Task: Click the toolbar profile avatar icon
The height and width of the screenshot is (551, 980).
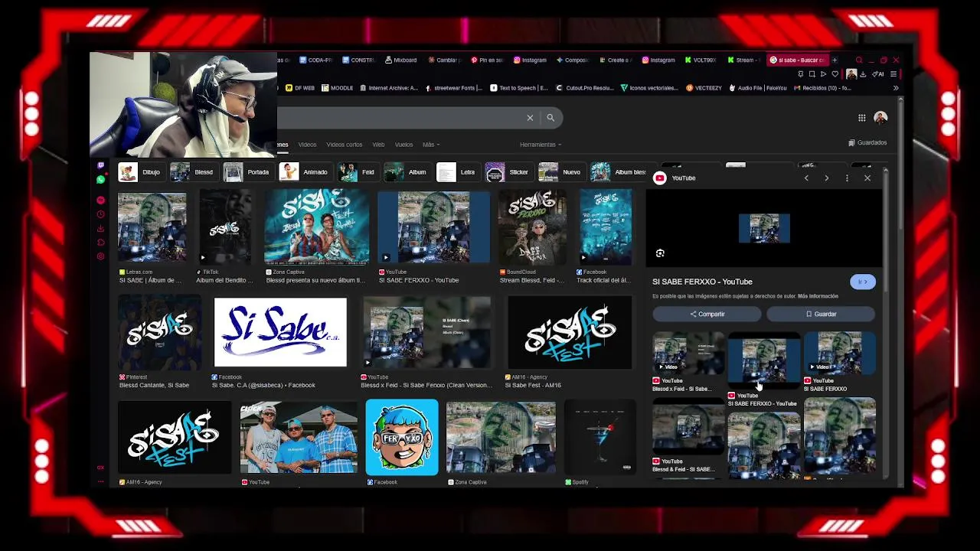Action: (851, 74)
